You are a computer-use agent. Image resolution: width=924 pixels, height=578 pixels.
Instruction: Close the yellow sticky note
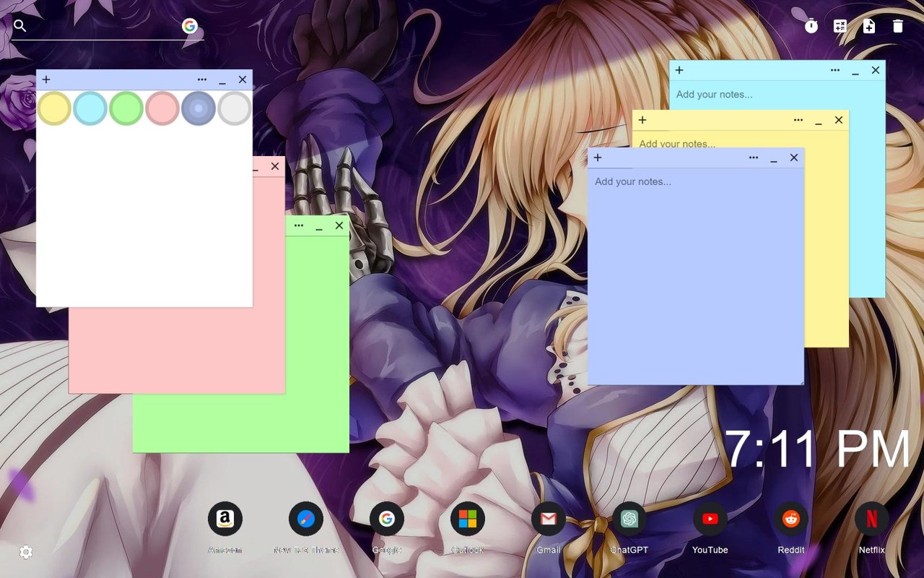839,120
